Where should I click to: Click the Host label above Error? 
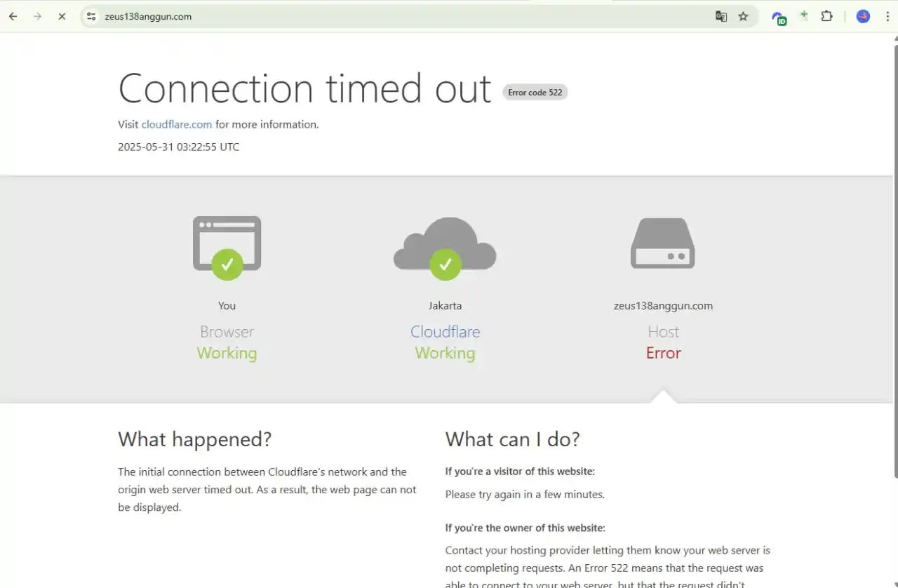[664, 332]
